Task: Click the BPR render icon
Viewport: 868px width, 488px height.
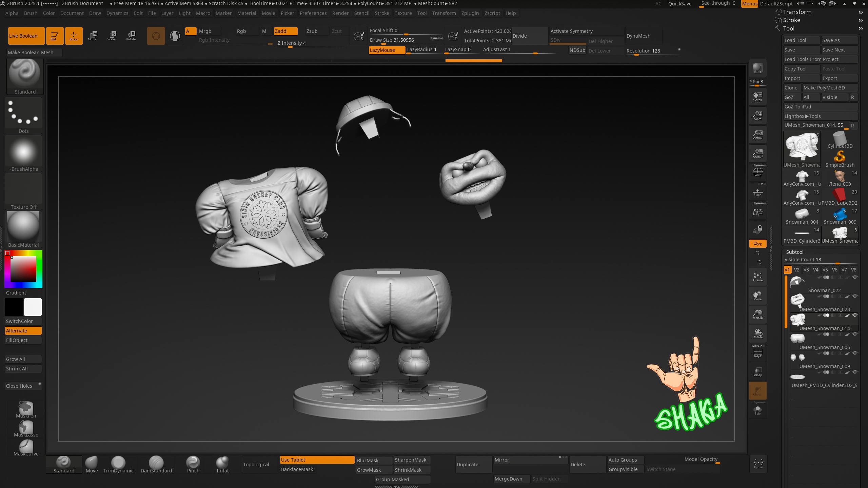Action: [757, 68]
